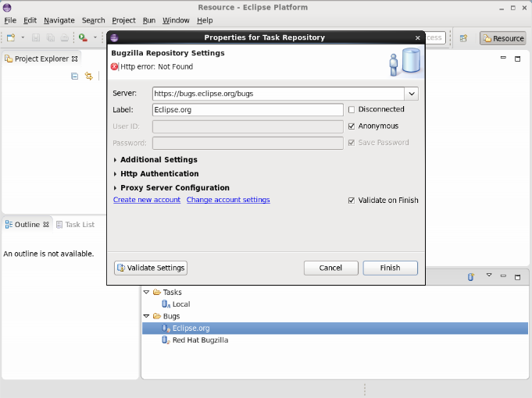Click the Quick Access search field
Viewport: 532px width, 398px height.
(x=435, y=37)
